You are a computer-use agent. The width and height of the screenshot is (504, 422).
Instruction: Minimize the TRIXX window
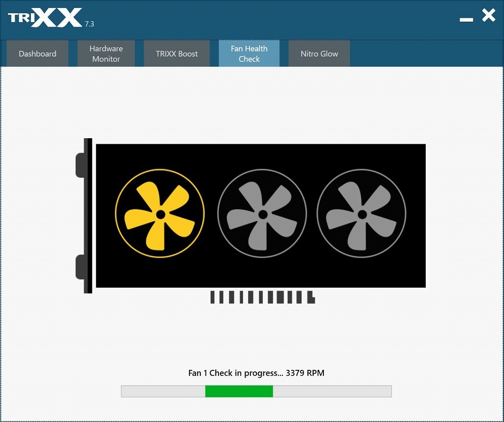tap(466, 20)
